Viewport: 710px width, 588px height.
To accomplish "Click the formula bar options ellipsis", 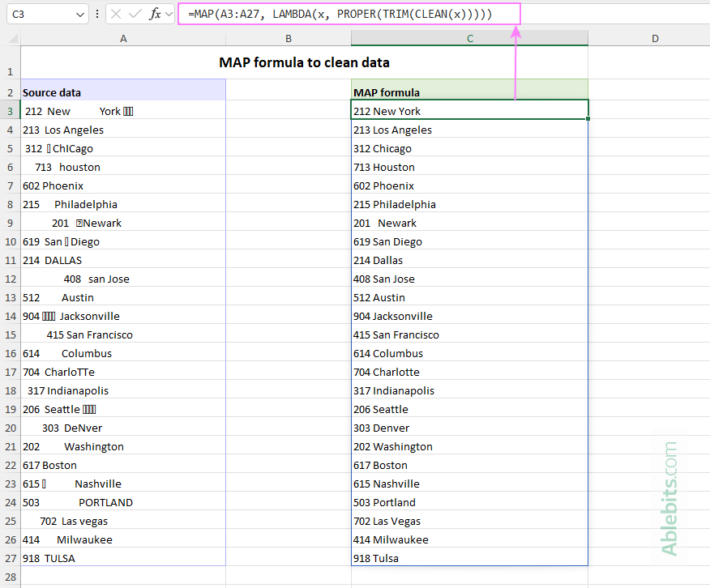I will click(x=97, y=14).
